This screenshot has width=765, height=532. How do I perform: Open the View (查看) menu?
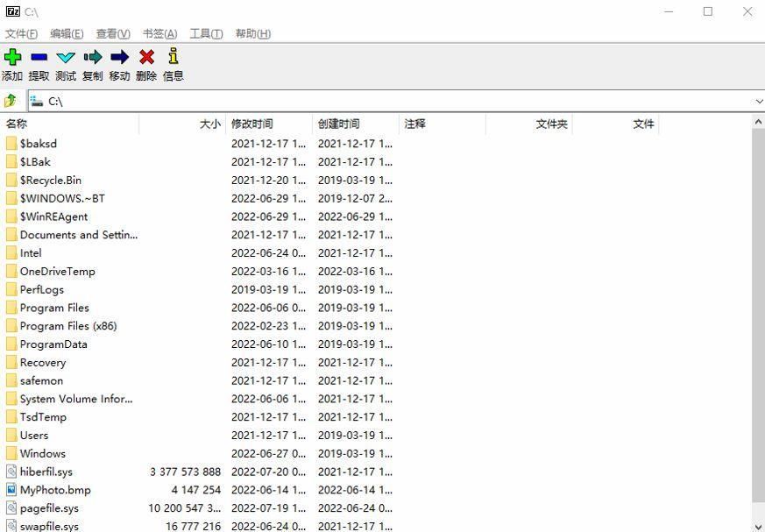[113, 33]
